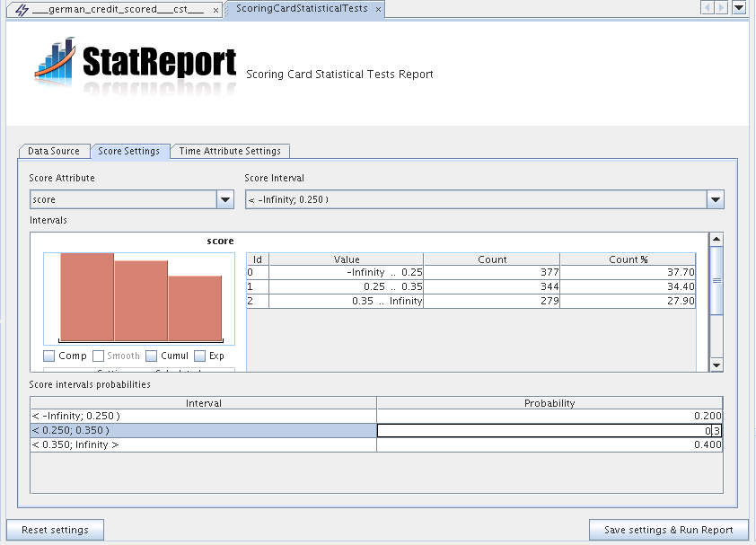The height and width of the screenshot is (545, 756).
Task: Select the < 0.250; 0.350 ) interval row
Action: [x=204, y=431]
